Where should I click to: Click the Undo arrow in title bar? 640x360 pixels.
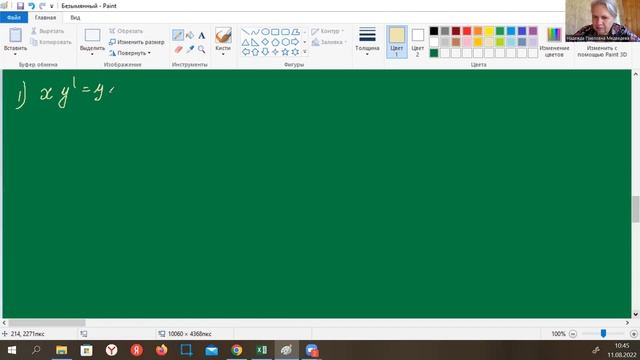pos(31,6)
